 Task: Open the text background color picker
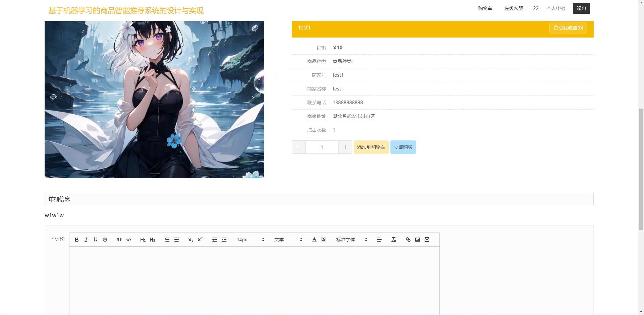[x=324, y=240]
